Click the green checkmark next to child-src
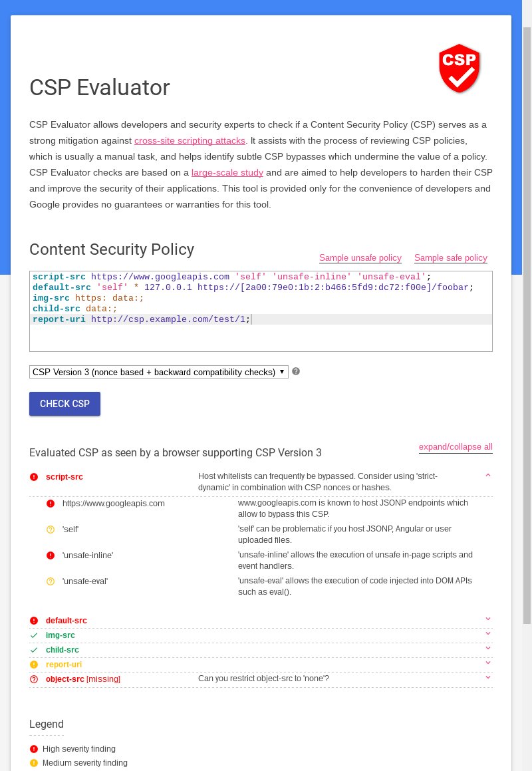Viewport: 532px width, 771px height. pos(34,650)
